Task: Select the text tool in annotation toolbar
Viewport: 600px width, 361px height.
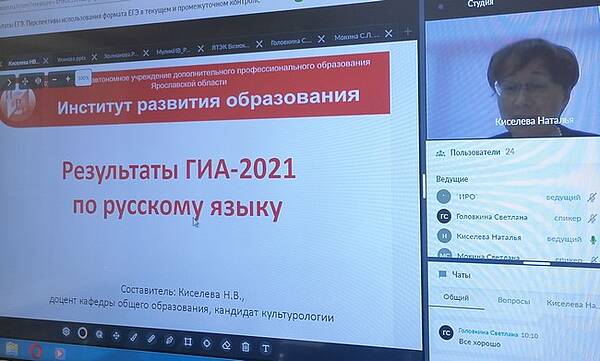Action: pos(265,348)
